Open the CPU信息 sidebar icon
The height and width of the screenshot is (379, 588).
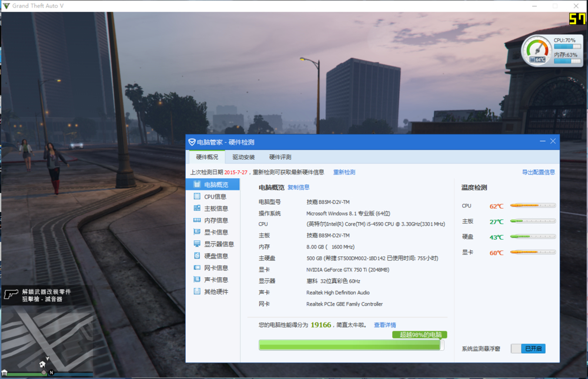[x=197, y=196]
